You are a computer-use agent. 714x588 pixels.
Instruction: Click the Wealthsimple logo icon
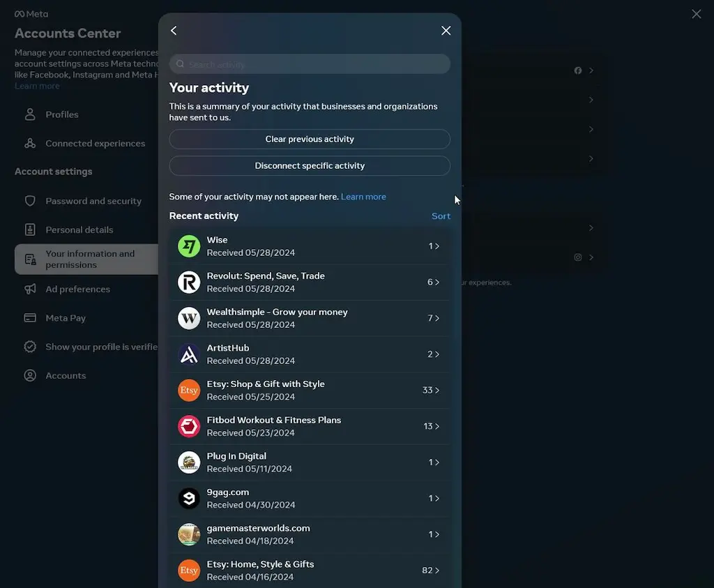[189, 318]
